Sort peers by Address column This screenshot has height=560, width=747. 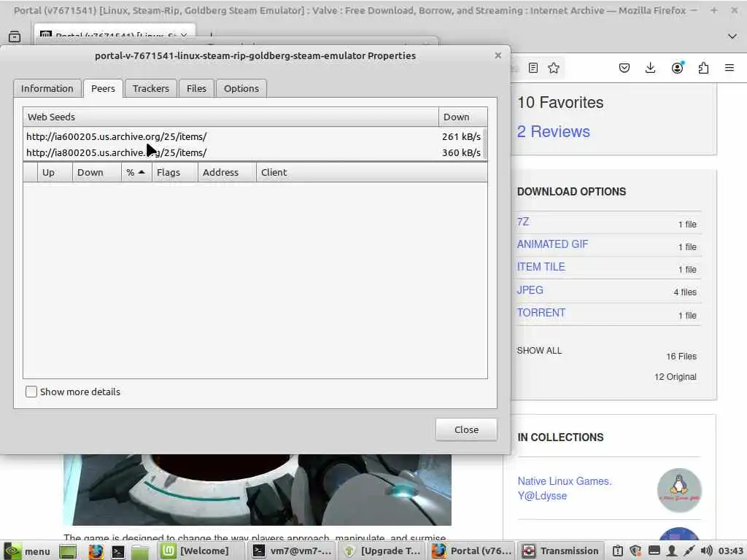tap(227, 172)
